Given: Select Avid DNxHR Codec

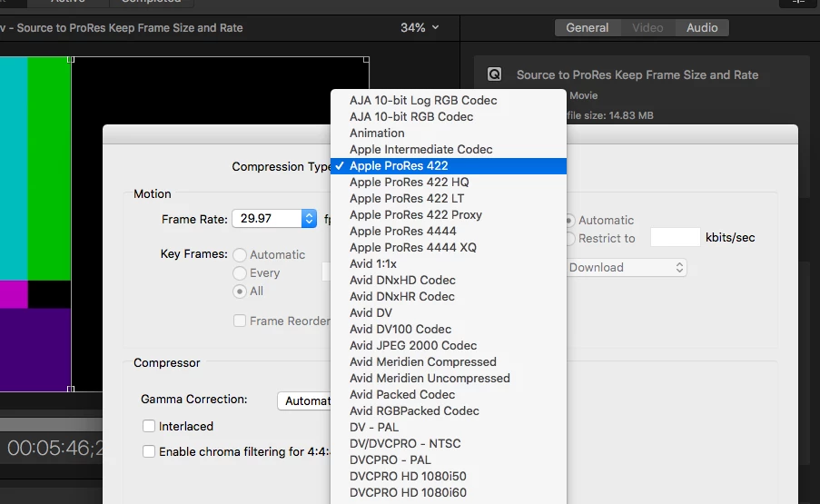Looking at the screenshot, I should (x=449, y=296).
